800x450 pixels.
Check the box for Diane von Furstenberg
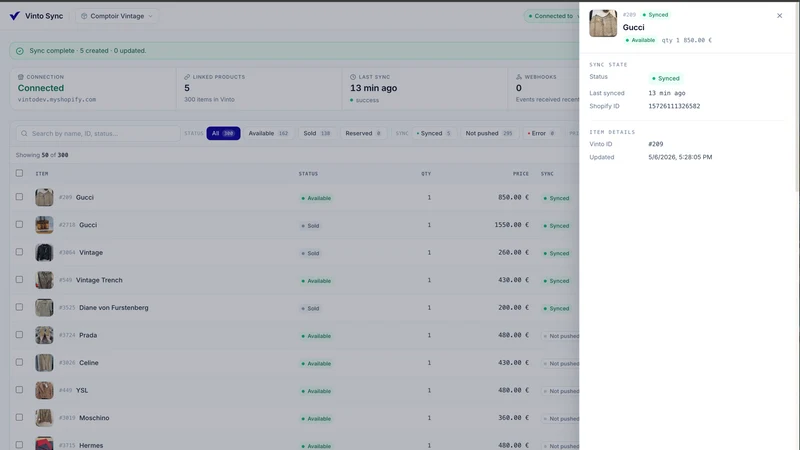[19, 307]
